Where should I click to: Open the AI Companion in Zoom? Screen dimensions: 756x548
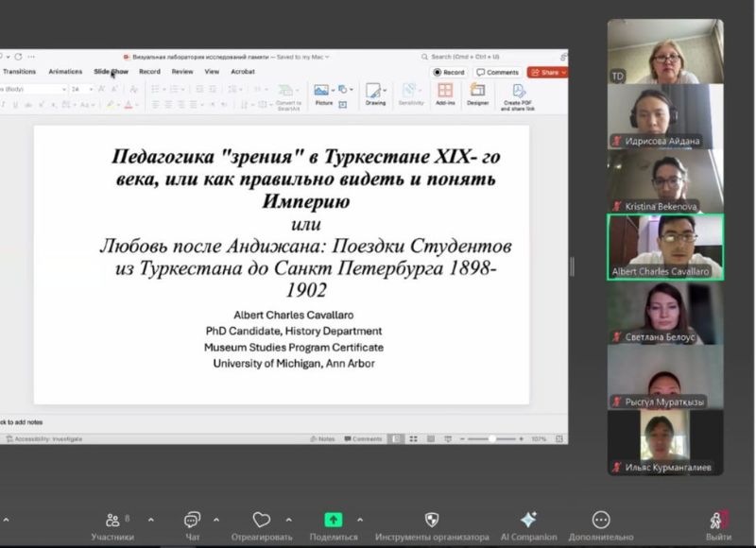528,521
